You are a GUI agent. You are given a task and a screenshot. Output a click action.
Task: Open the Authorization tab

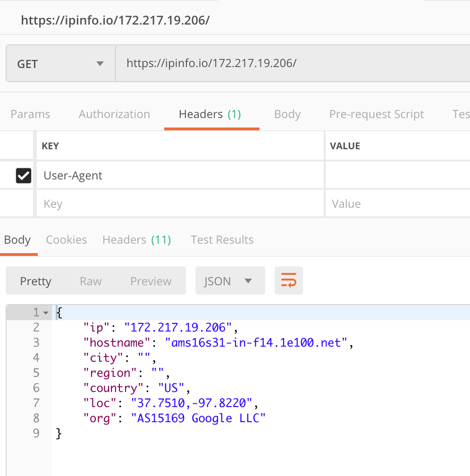114,114
